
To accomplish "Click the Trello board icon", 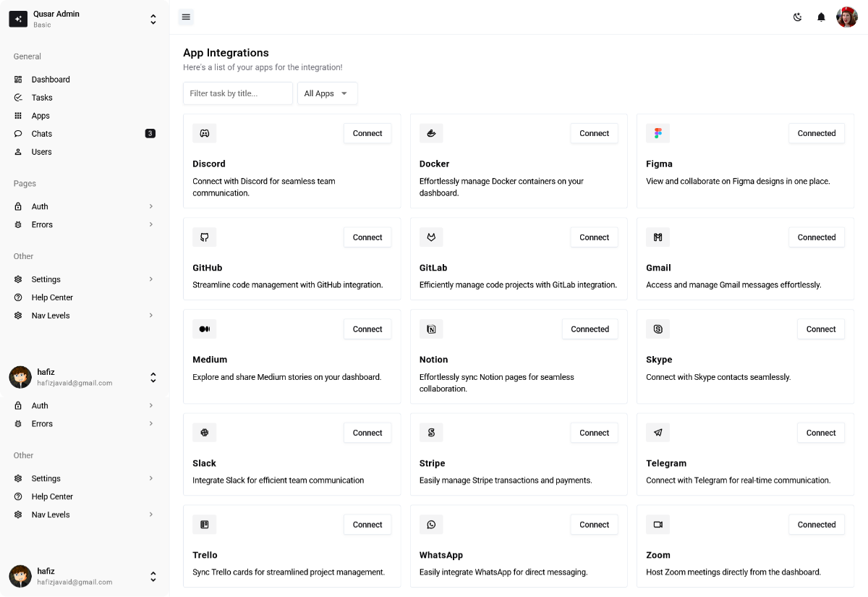I will tap(205, 525).
